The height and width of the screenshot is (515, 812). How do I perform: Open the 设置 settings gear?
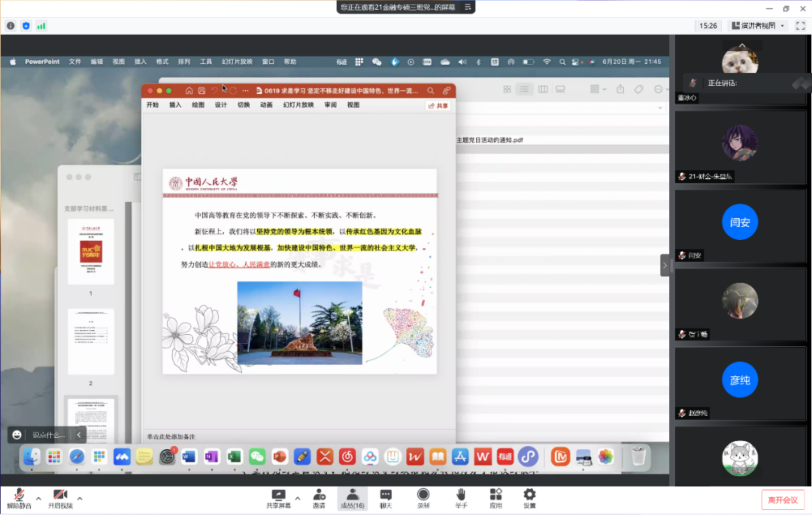click(529, 498)
